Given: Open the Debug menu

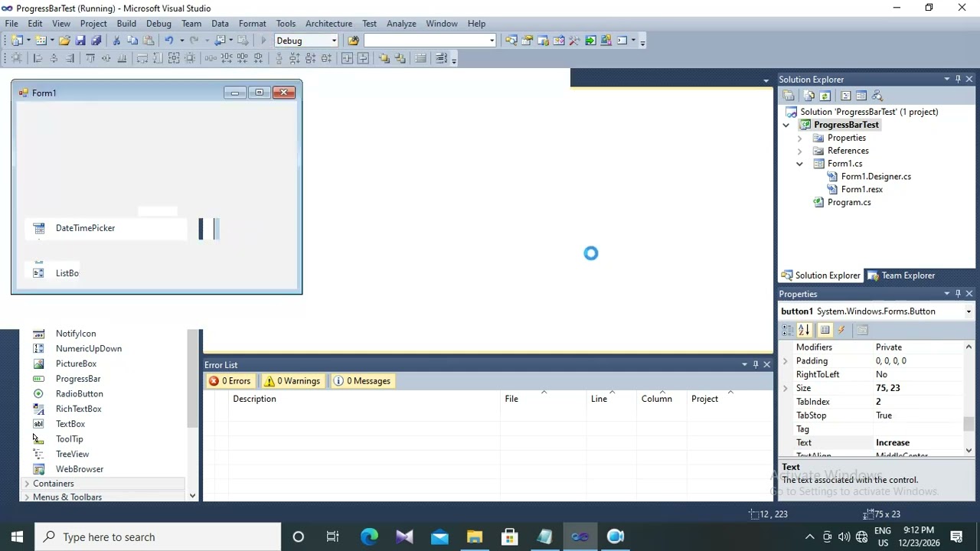Looking at the screenshot, I should click(x=158, y=24).
